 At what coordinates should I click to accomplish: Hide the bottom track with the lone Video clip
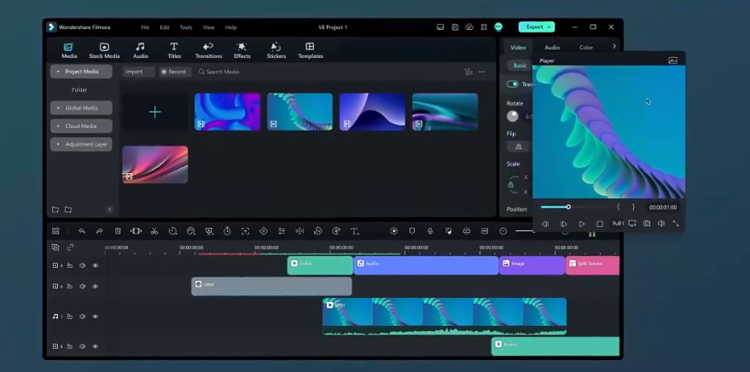95,346
